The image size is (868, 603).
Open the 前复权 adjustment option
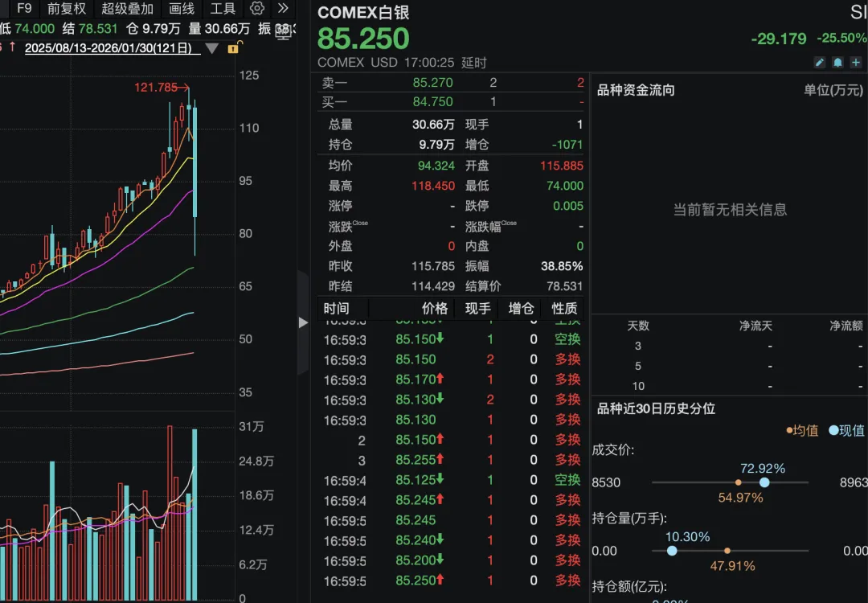[x=67, y=8]
